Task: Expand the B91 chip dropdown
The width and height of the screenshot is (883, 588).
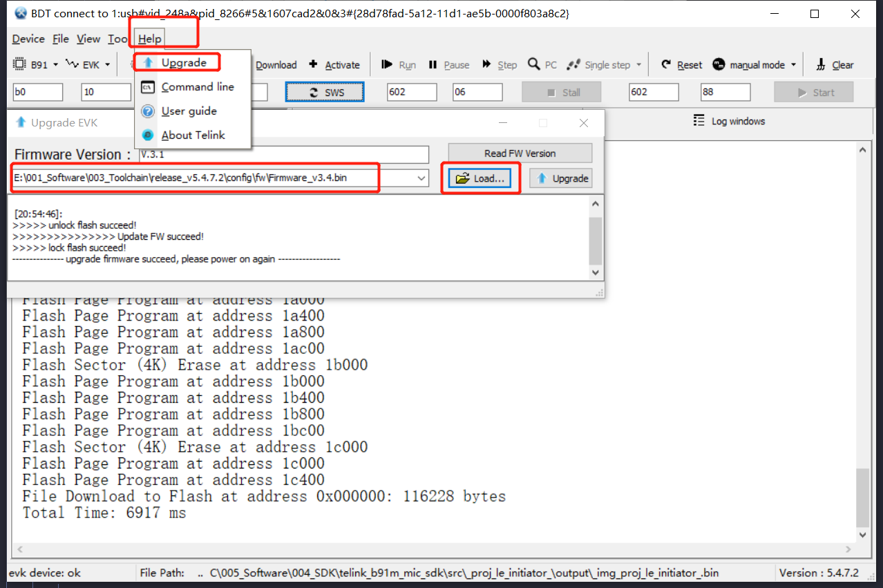Action: (x=55, y=65)
